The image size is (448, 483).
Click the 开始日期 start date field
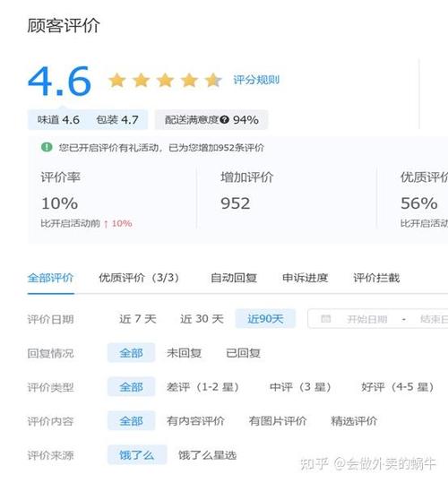tap(366, 319)
